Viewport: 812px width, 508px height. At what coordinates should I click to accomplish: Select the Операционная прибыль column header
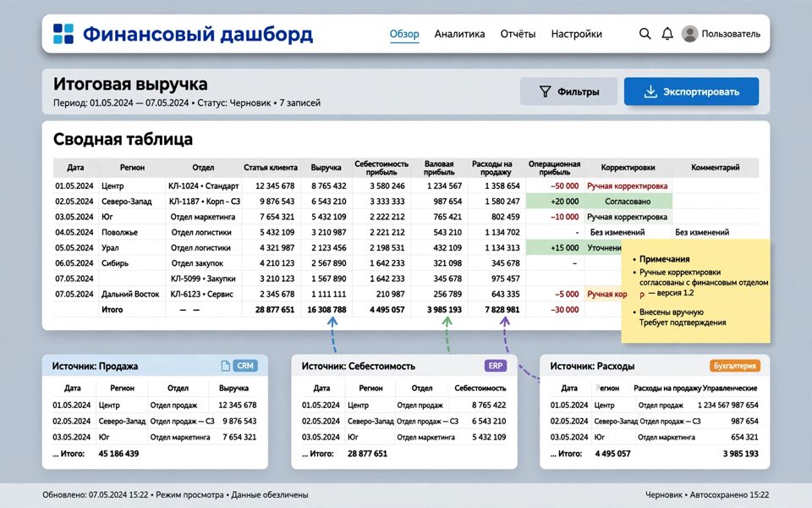[x=554, y=168]
